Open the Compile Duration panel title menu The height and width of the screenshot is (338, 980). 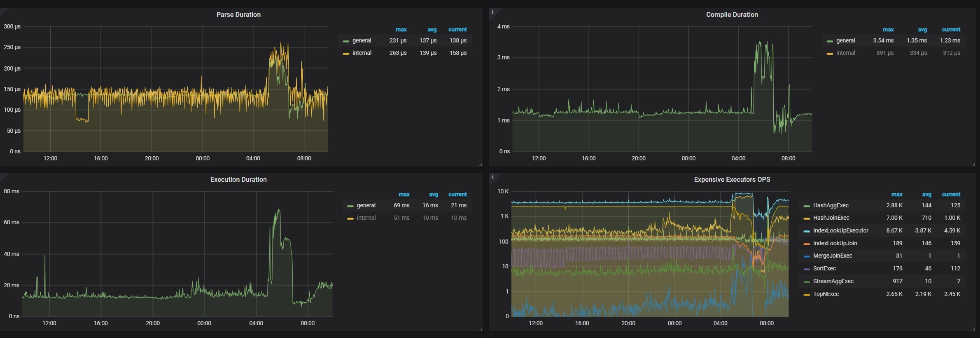[x=732, y=15]
